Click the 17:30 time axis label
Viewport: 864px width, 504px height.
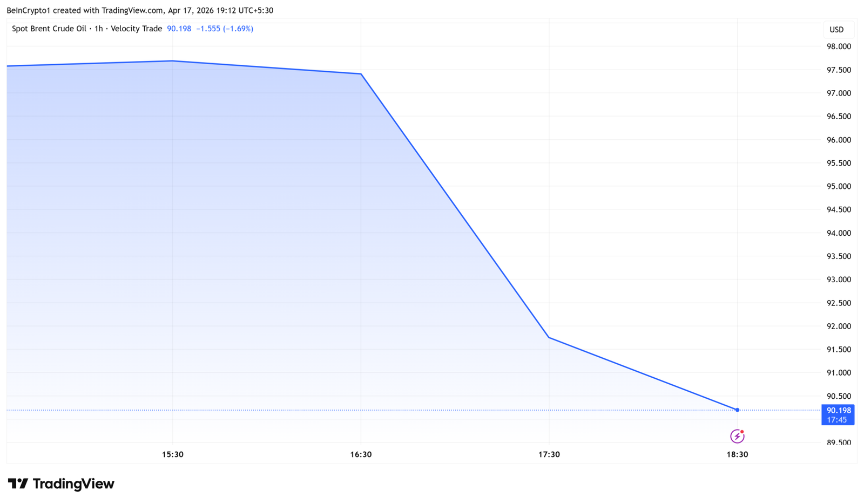[549, 454]
